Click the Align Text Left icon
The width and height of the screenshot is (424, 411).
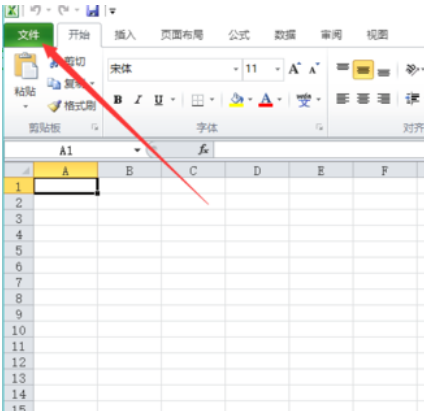click(343, 99)
